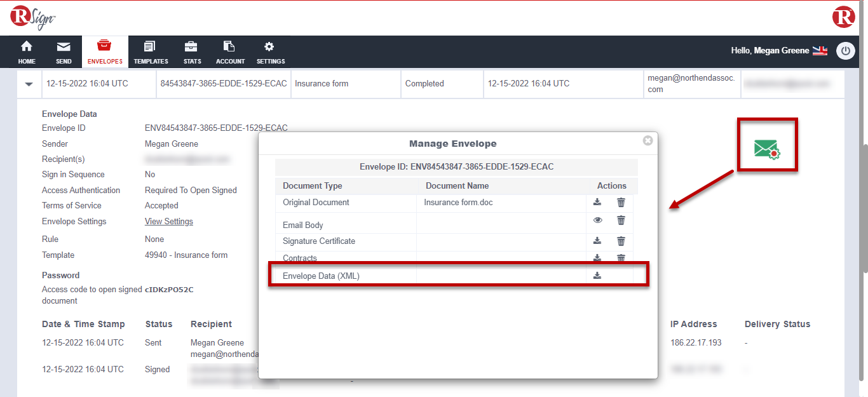868x397 pixels.
Task: Open the Account section icon
Action: coord(229,51)
